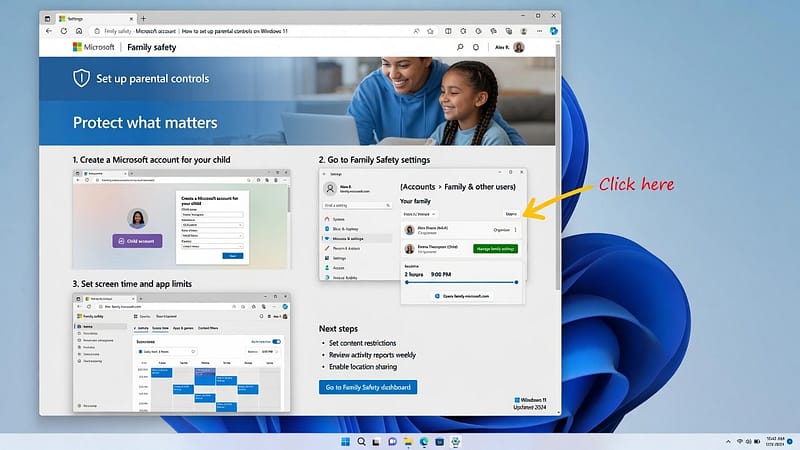Click purple Child account button
This screenshot has width=800, height=450.
tap(137, 241)
